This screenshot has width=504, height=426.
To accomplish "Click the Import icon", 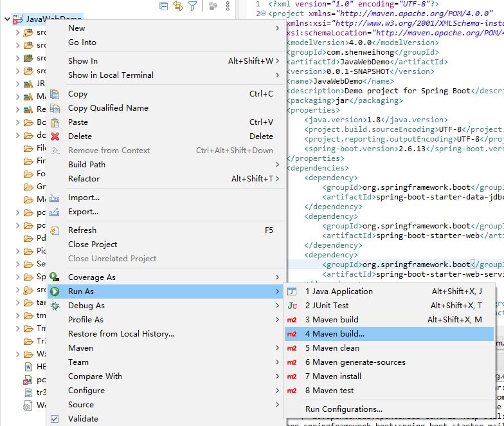I will 54,198.
